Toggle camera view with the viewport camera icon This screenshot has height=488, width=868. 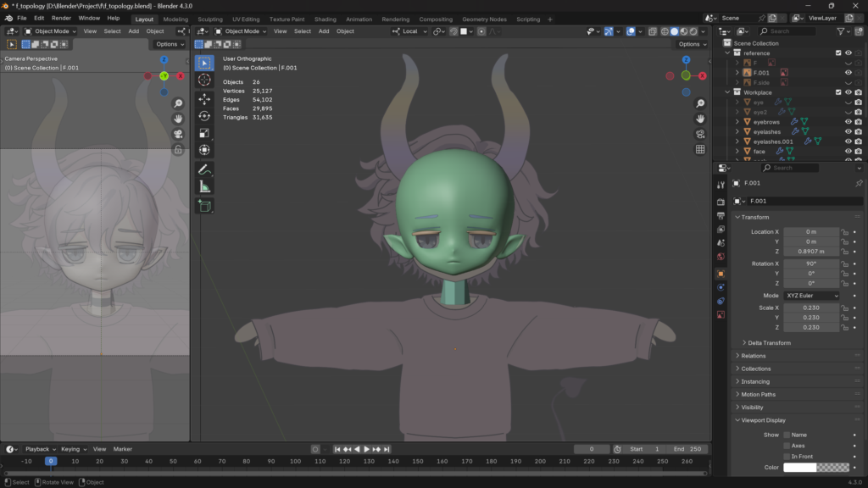[x=700, y=134]
